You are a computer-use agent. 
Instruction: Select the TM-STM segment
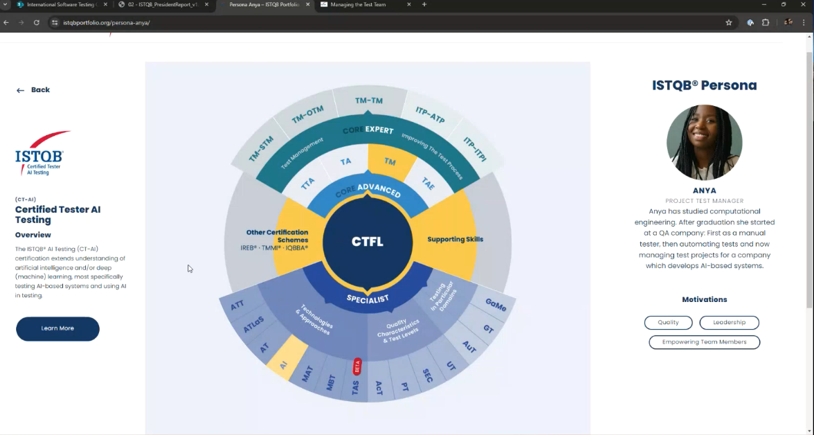(x=261, y=150)
